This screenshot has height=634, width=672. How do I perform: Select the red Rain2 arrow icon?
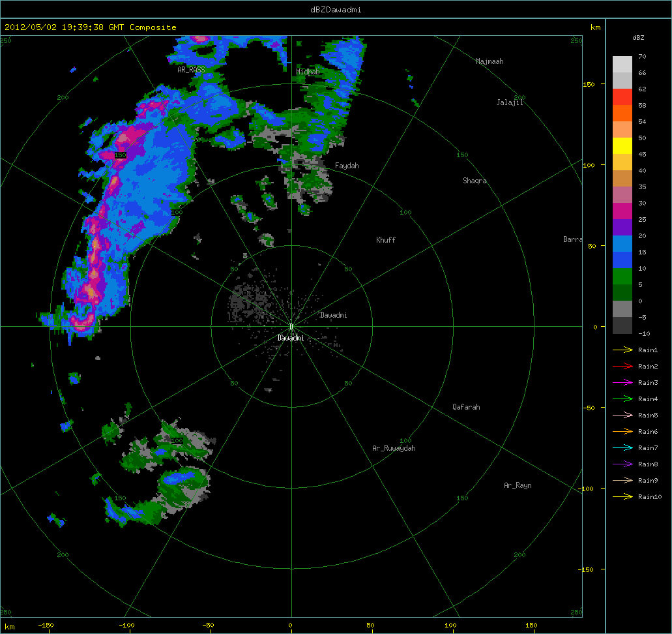[x=622, y=367]
